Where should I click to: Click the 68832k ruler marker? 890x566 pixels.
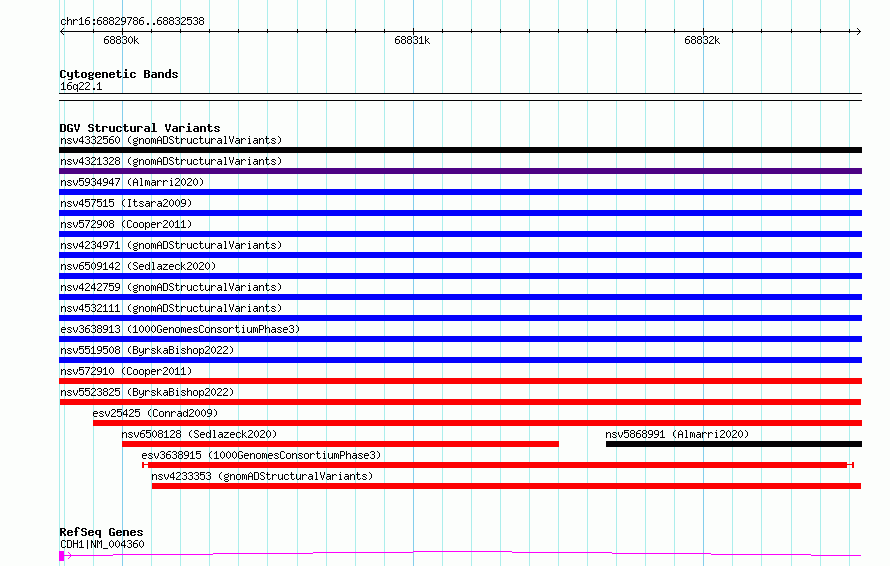(702, 40)
